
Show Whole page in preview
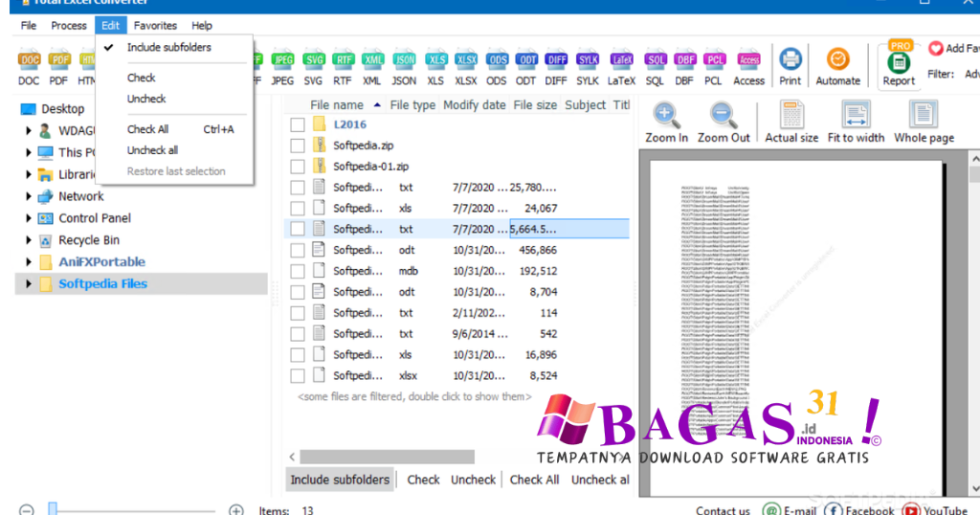click(924, 123)
